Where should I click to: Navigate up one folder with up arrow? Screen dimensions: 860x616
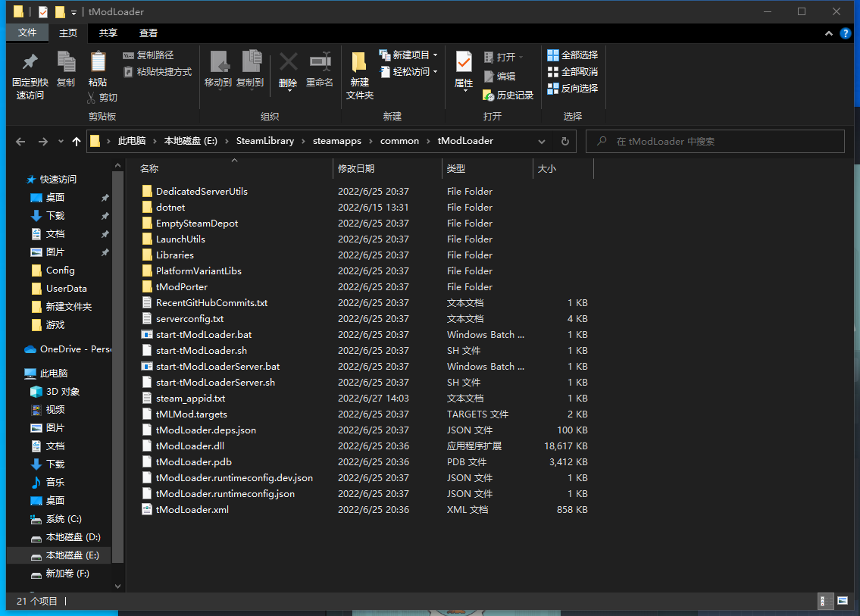click(x=76, y=142)
